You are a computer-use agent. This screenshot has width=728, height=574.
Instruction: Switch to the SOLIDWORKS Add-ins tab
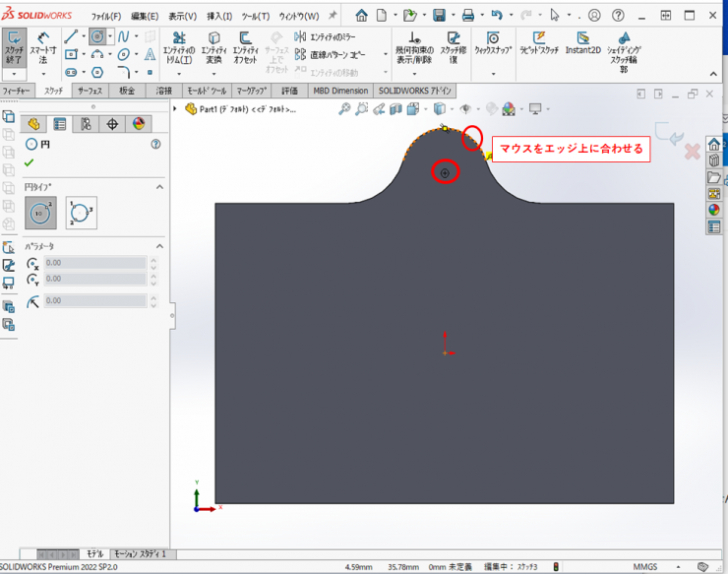tap(414, 91)
